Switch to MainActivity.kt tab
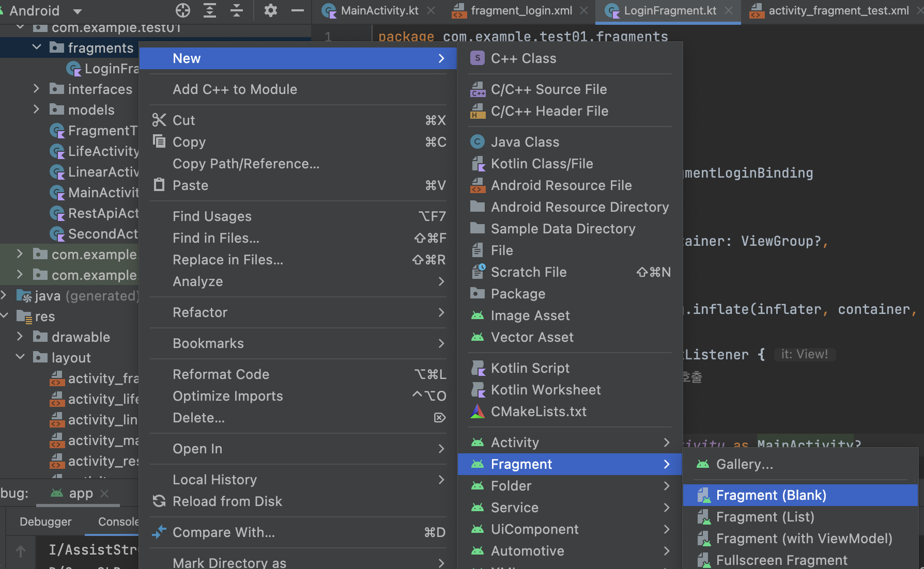924x569 pixels. 380,10
